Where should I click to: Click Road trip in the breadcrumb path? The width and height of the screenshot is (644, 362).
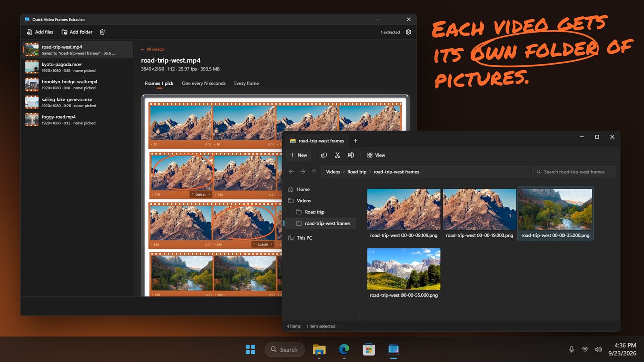click(x=357, y=172)
